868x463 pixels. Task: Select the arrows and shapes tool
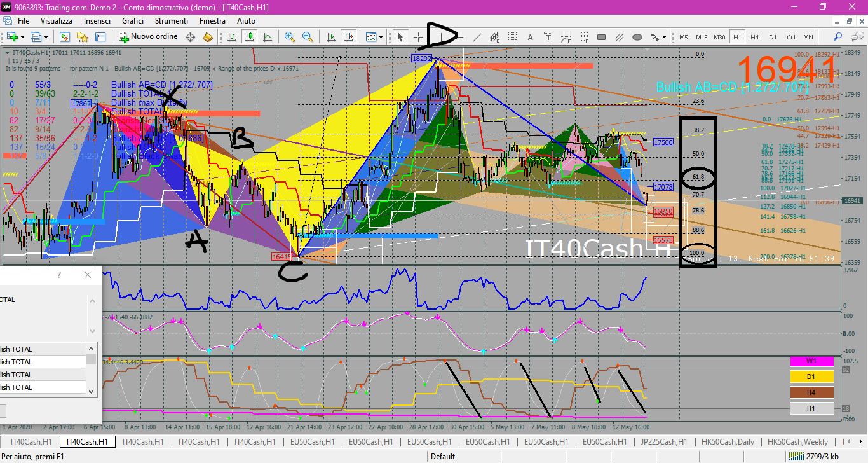click(x=655, y=37)
